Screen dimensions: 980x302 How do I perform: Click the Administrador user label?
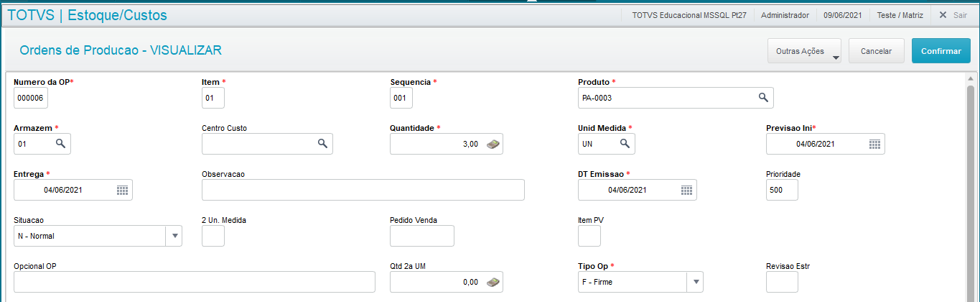[x=785, y=15]
